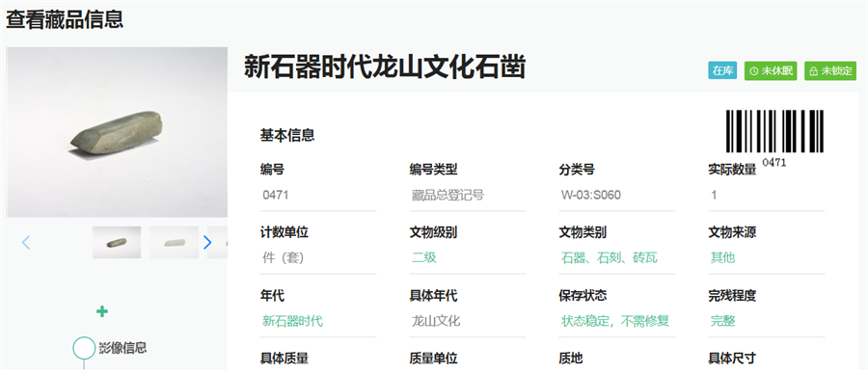Click the next image right arrow
Screen dimensions: 868x373
[x=207, y=242]
